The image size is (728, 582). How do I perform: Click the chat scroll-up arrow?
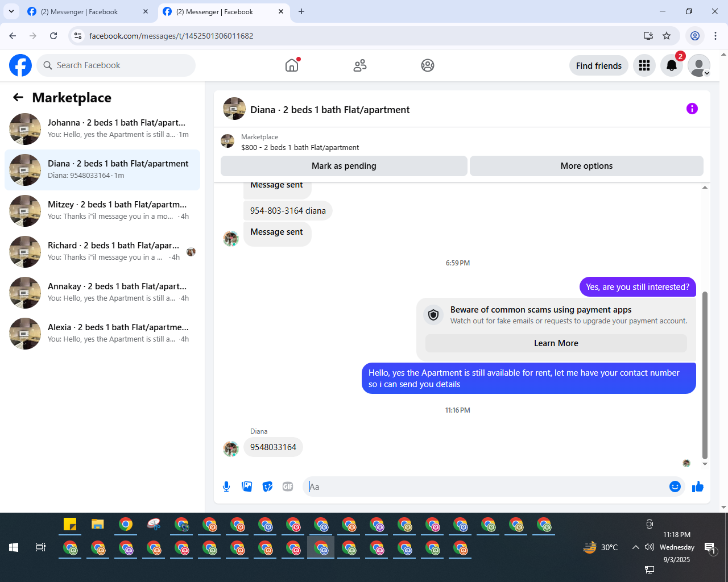click(x=705, y=187)
